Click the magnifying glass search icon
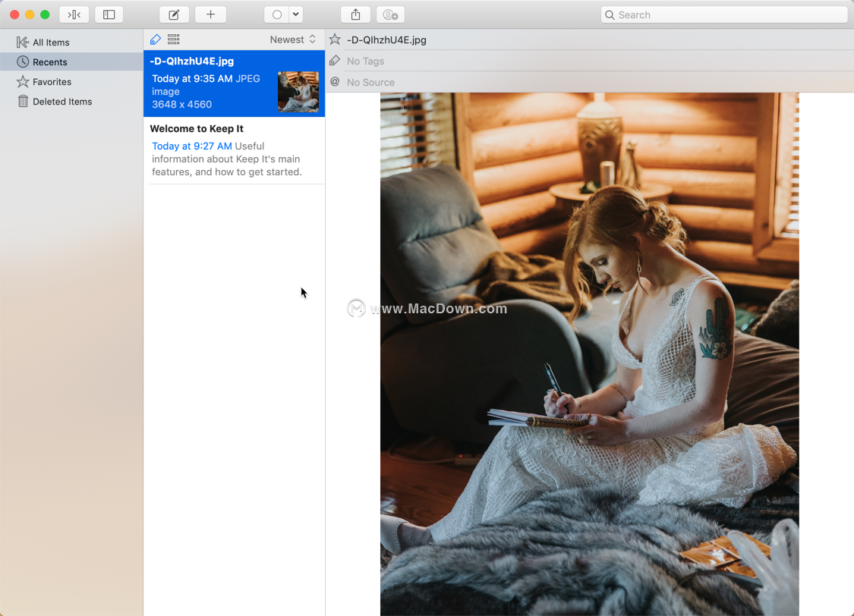This screenshot has width=854, height=616. coord(610,14)
